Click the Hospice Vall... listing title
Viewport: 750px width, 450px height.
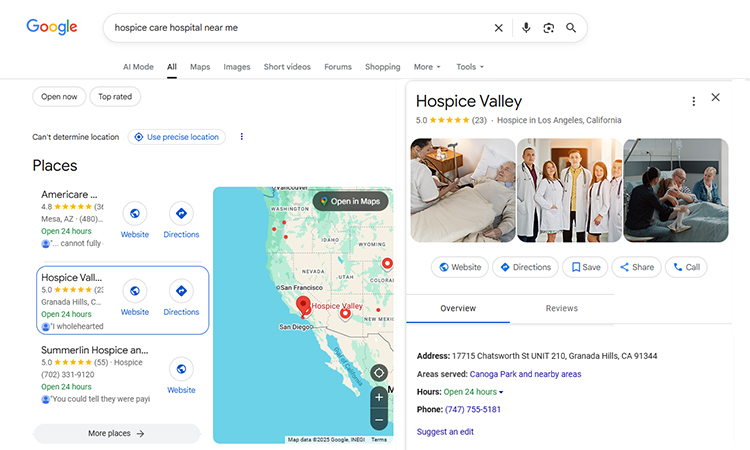point(71,277)
